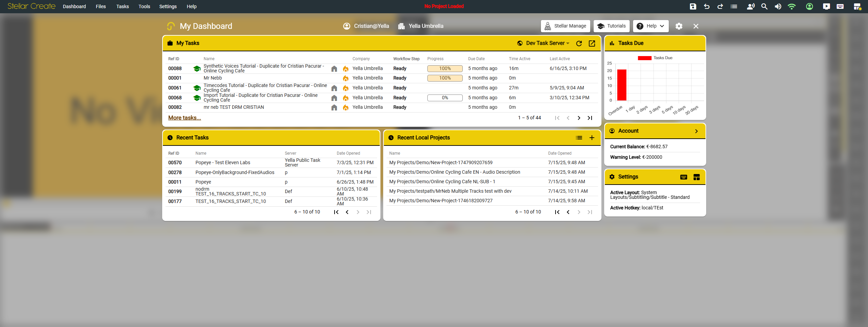Click the green user account icon in top bar
The image size is (868, 327).
(810, 6)
